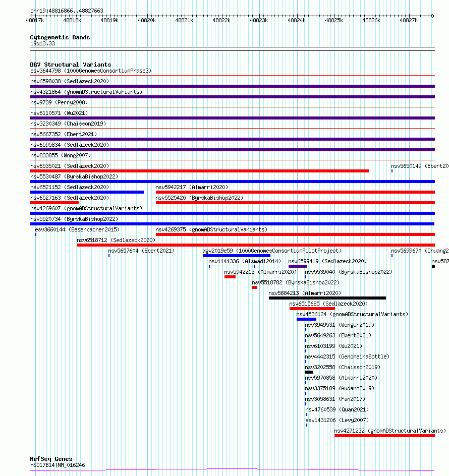
Task: Open nsv6599419 (Sedlazeck2020) label
Action: (x=327, y=261)
